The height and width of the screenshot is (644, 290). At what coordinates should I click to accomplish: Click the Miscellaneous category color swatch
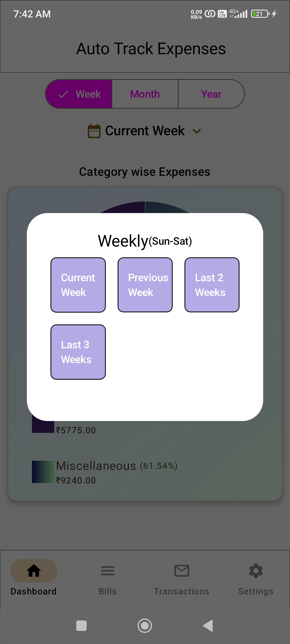tap(43, 472)
